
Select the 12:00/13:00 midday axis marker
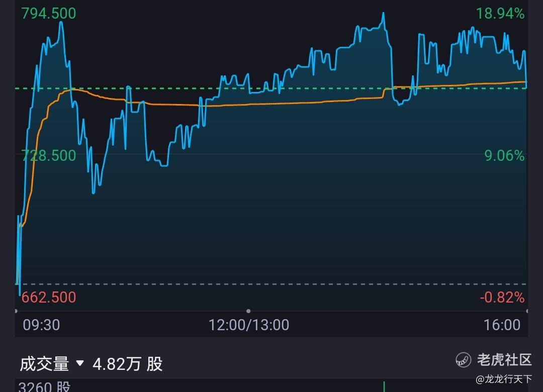[249, 325]
